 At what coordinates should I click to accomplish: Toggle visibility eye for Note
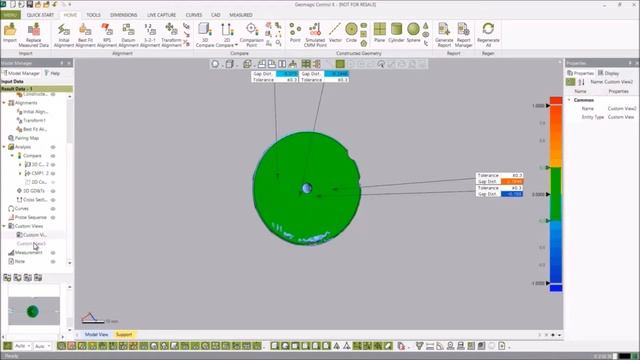click(x=53, y=262)
